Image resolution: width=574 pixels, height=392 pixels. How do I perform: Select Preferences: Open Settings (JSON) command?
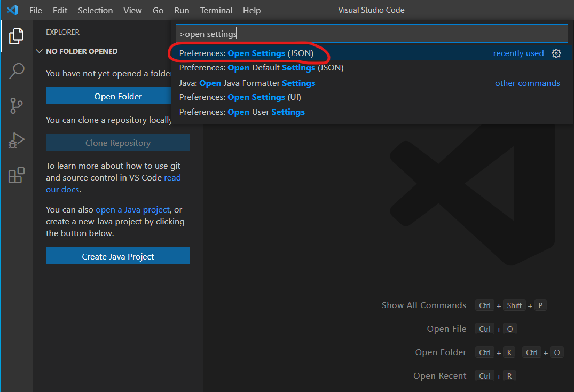tap(247, 53)
